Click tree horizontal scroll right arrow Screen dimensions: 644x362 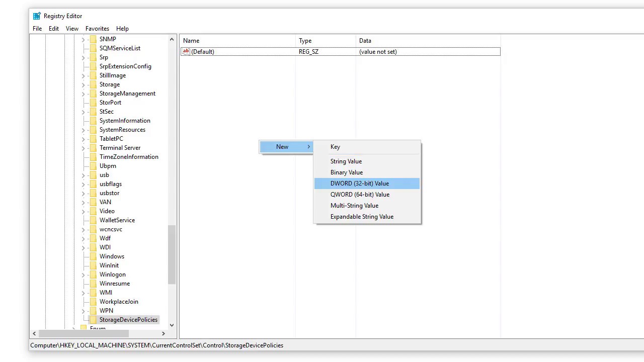pos(163,333)
